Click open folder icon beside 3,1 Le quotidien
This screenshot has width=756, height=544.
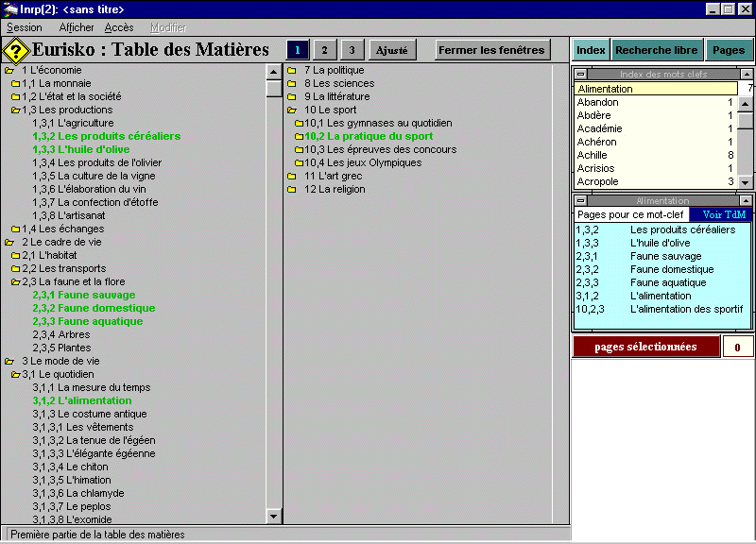tap(15, 375)
